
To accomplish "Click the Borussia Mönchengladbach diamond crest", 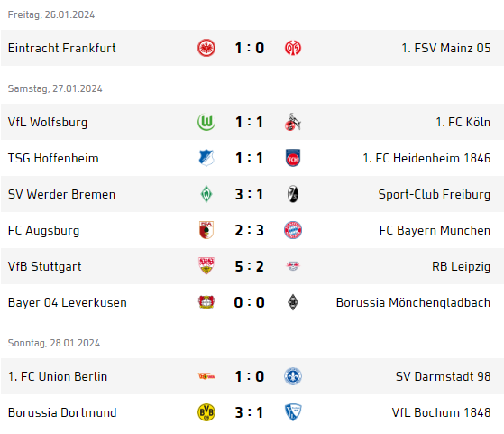I will coord(293,302).
